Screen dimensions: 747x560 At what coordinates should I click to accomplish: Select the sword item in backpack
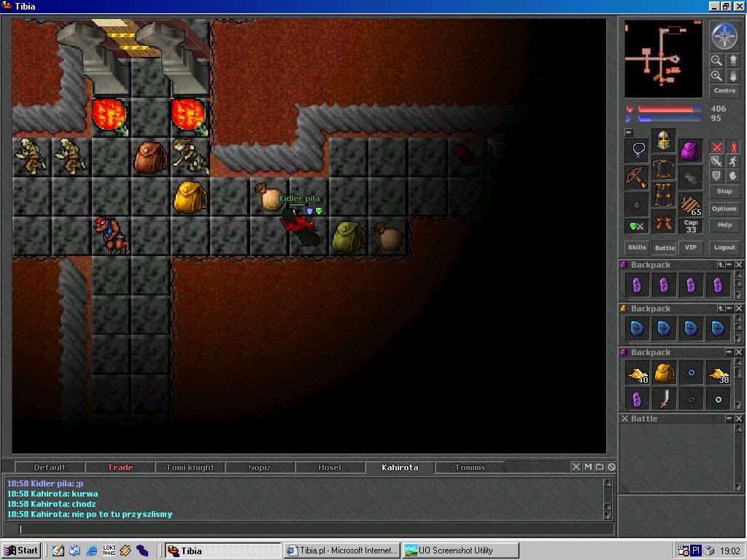tap(664, 399)
